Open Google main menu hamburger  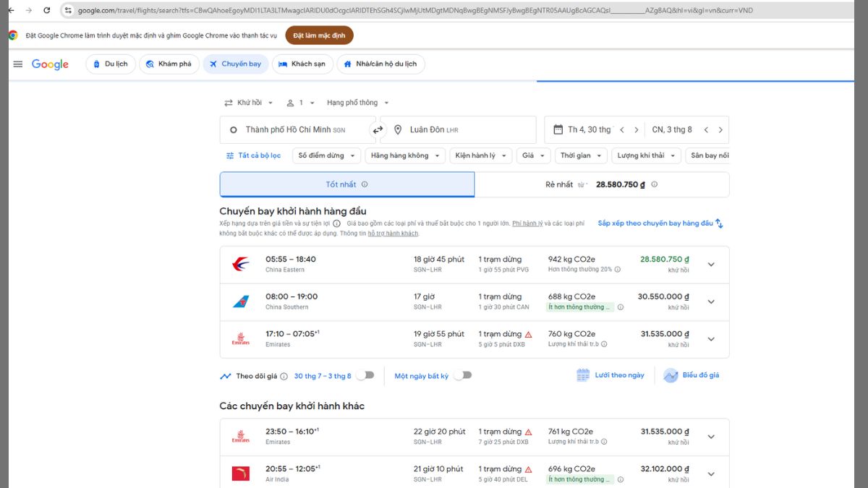pos(18,64)
